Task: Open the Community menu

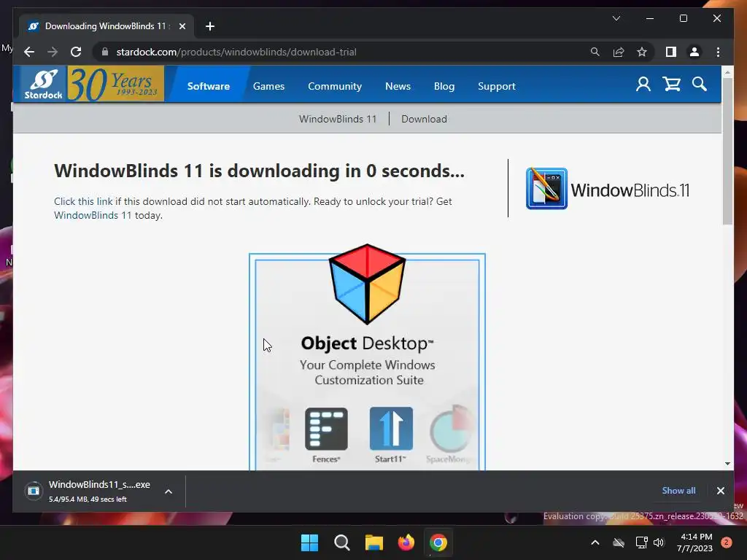Action: [x=334, y=86]
